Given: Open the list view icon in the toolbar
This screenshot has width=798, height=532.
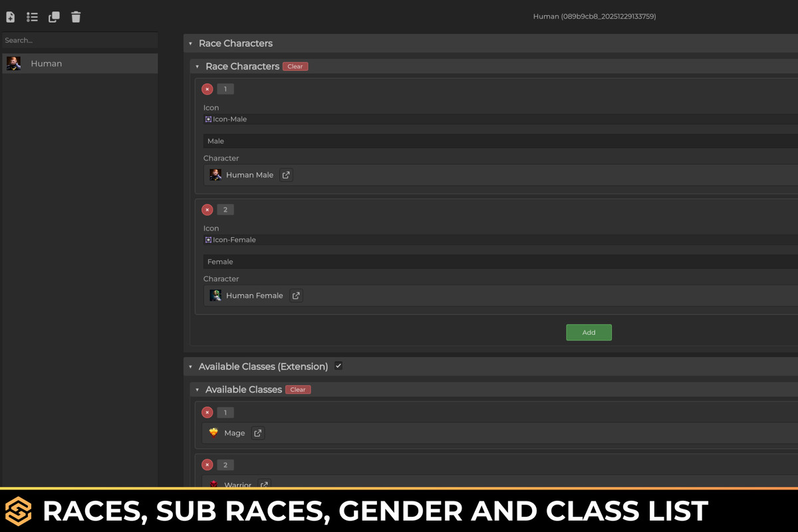Looking at the screenshot, I should [32, 17].
